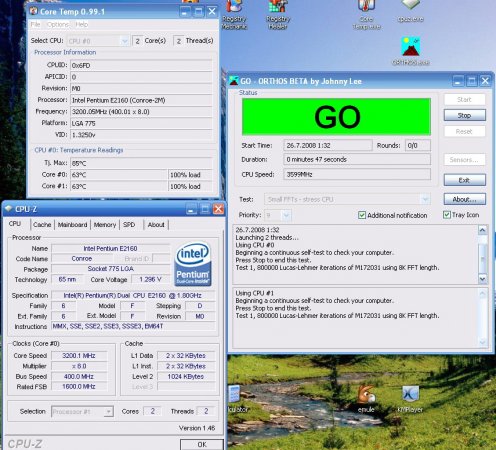Click the green GO status indicator

[x=336, y=117]
